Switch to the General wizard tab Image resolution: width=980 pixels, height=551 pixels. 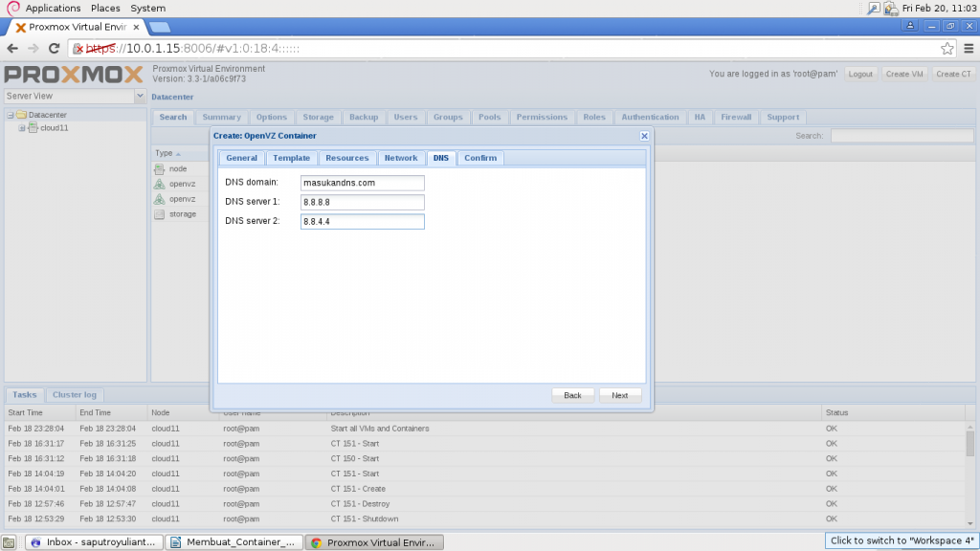241,158
